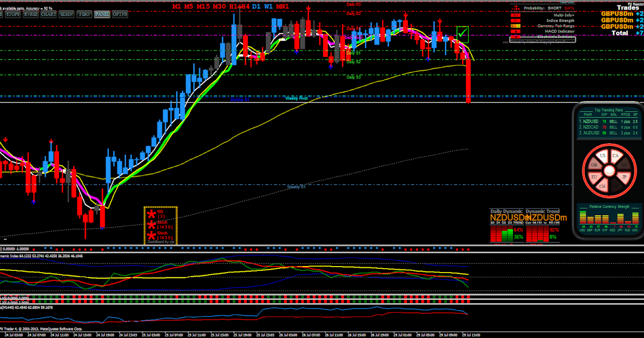Click the Daily S1 level label
Viewport: 644px width, 338px height.
click(x=354, y=53)
